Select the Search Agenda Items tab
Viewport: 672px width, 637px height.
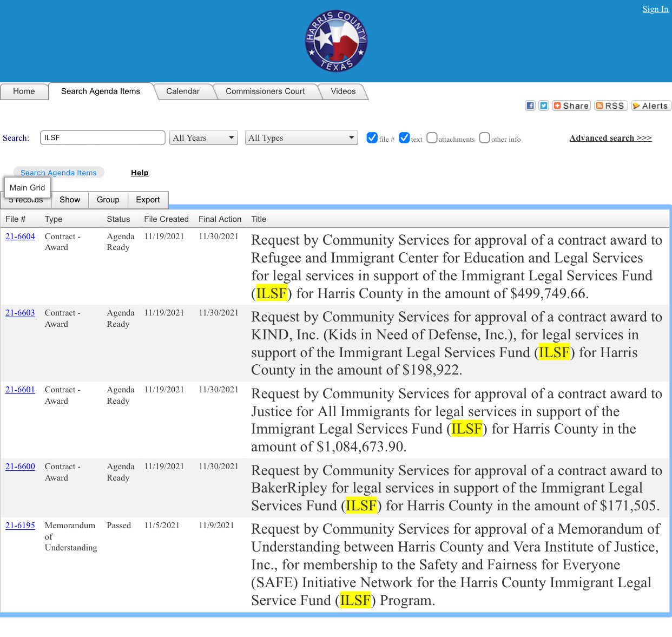[x=101, y=91]
